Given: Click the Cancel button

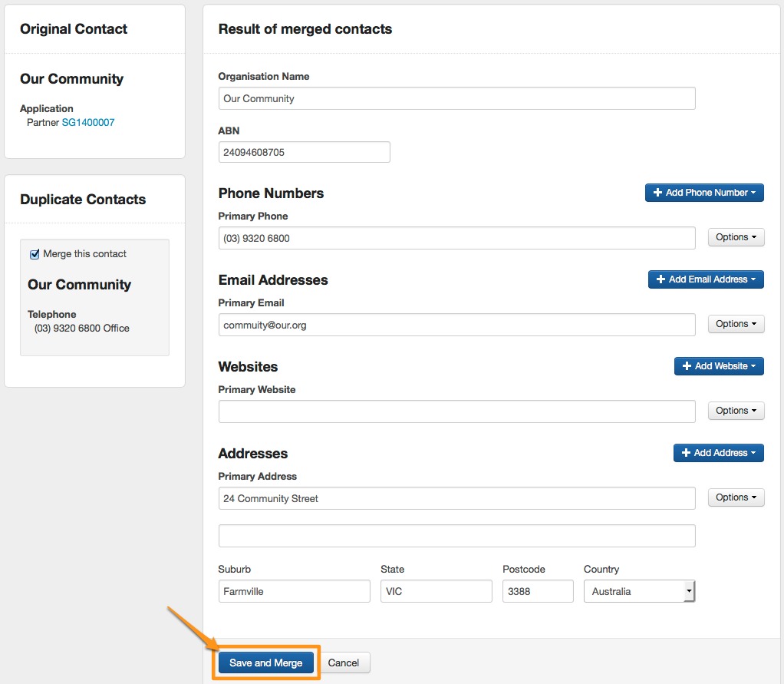Looking at the screenshot, I should (344, 663).
